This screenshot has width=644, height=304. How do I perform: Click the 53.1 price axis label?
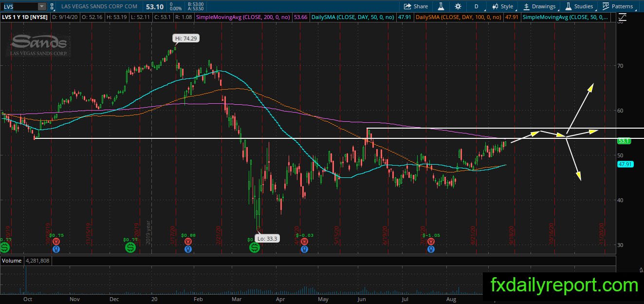[x=625, y=141]
